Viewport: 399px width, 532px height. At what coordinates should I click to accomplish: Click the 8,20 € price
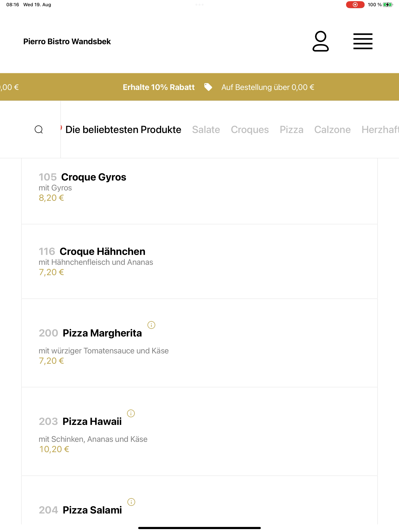click(51, 198)
